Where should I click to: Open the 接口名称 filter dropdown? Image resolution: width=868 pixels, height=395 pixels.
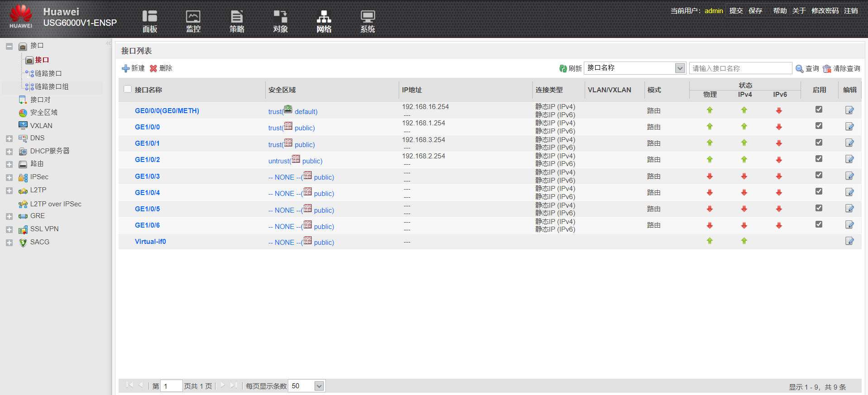(x=635, y=68)
